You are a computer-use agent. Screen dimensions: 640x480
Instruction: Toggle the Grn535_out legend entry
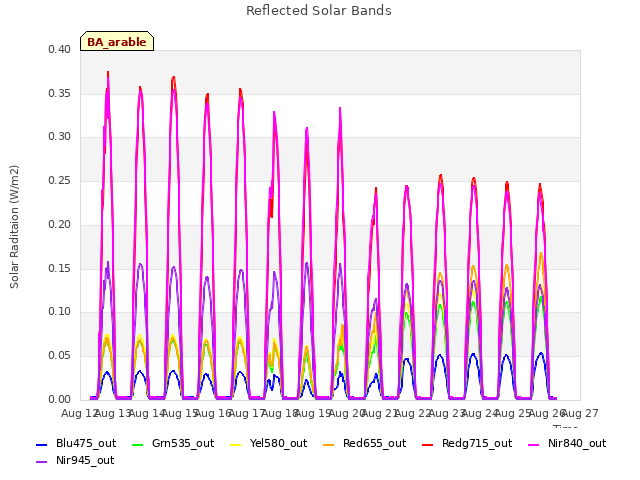tap(173, 443)
